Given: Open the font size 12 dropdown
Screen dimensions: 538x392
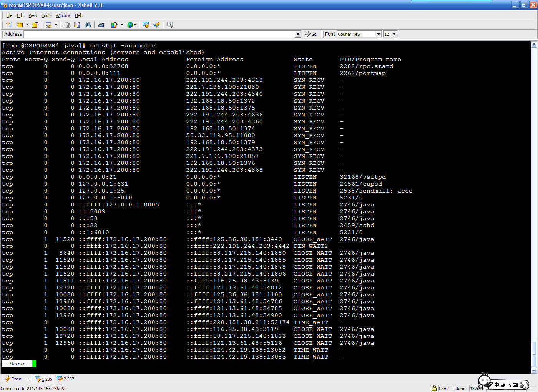Looking at the screenshot, I should pyautogui.click(x=394, y=34).
